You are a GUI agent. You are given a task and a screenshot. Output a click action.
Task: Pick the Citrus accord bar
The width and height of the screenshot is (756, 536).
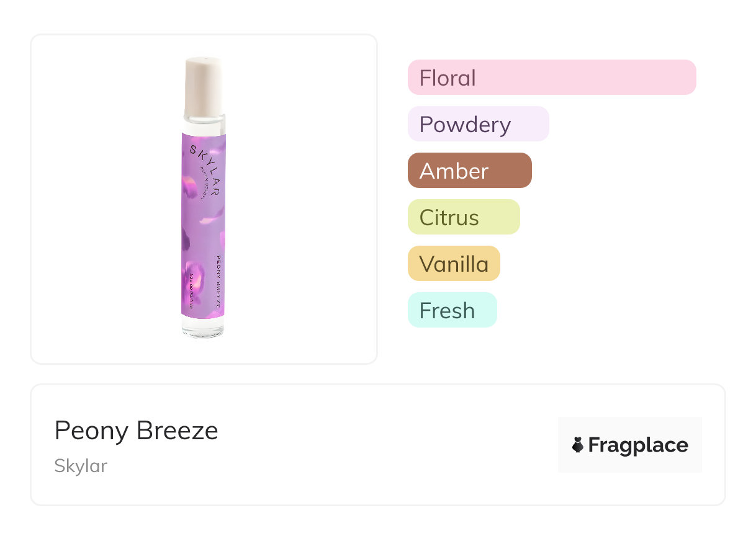click(463, 217)
